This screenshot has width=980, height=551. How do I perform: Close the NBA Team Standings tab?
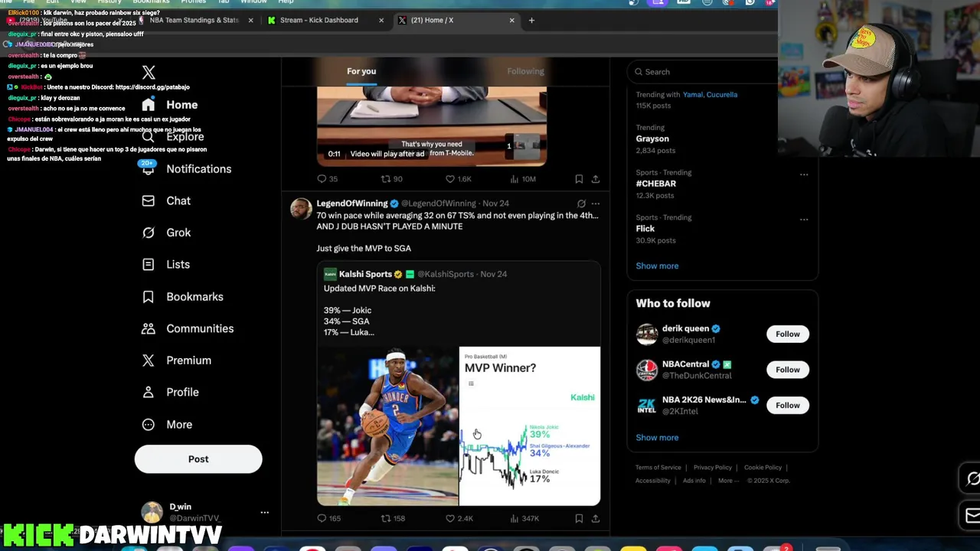click(x=250, y=21)
